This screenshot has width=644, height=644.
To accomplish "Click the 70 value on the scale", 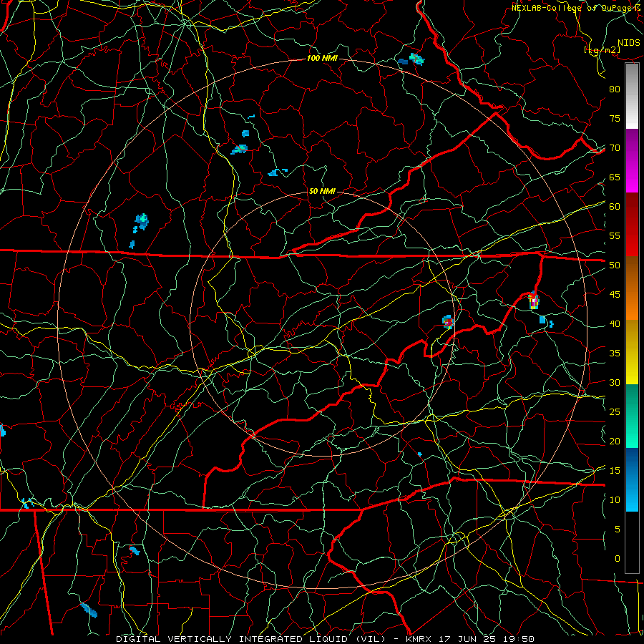I will [x=615, y=148].
